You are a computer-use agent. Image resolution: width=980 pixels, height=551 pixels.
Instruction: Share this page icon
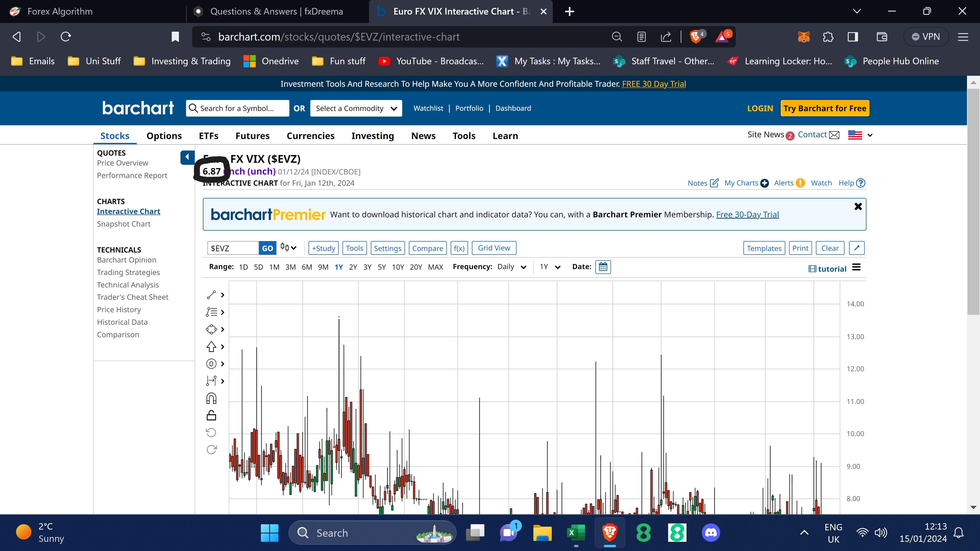666,37
